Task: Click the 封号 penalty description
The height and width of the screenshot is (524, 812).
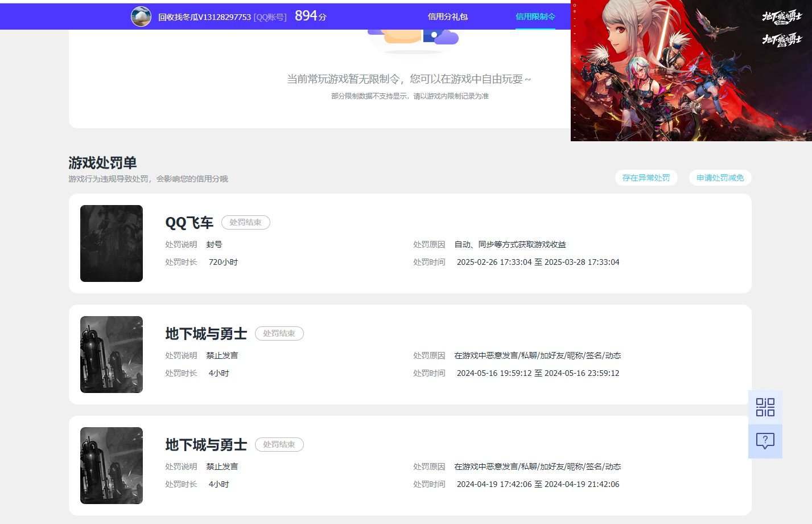Action: pos(214,244)
